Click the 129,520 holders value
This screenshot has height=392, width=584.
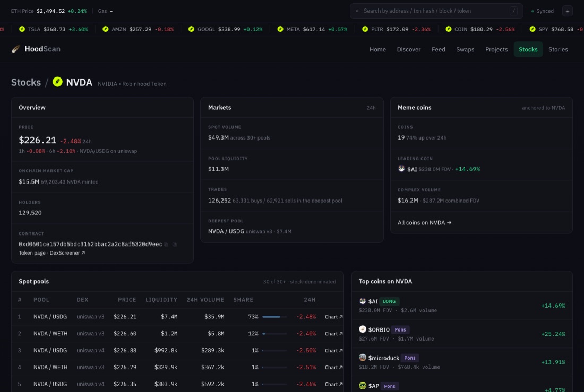point(30,213)
